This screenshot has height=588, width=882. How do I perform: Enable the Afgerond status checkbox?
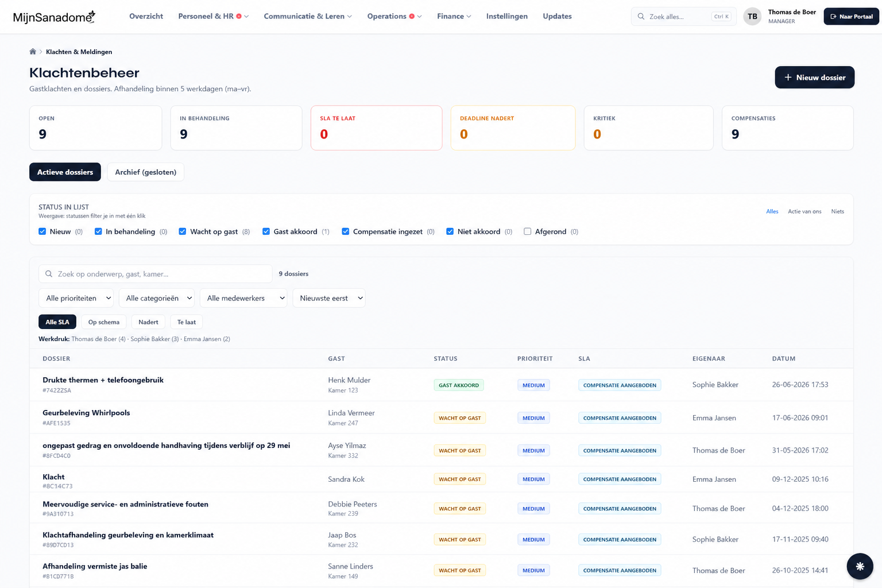point(527,231)
